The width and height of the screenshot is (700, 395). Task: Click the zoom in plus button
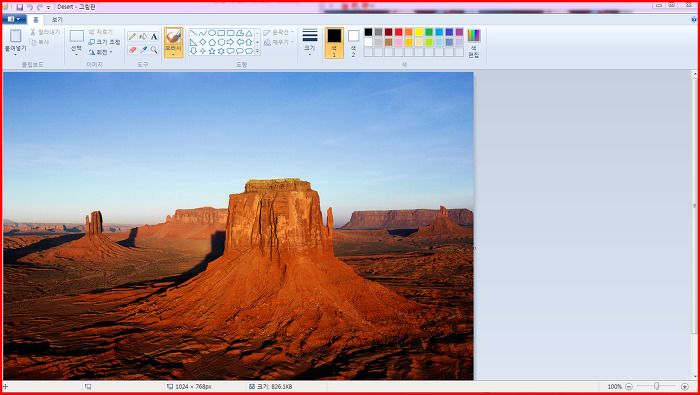pyautogui.click(x=684, y=387)
